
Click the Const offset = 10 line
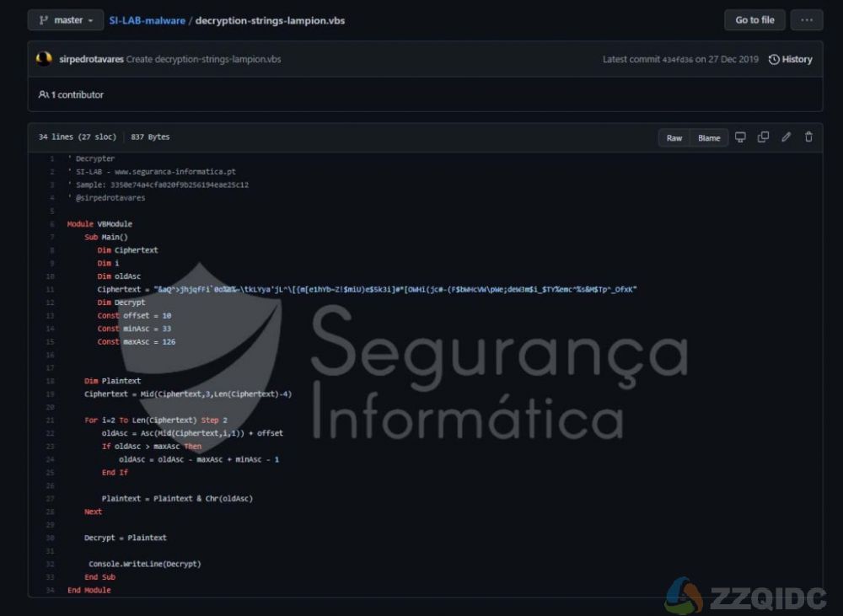click(134, 315)
